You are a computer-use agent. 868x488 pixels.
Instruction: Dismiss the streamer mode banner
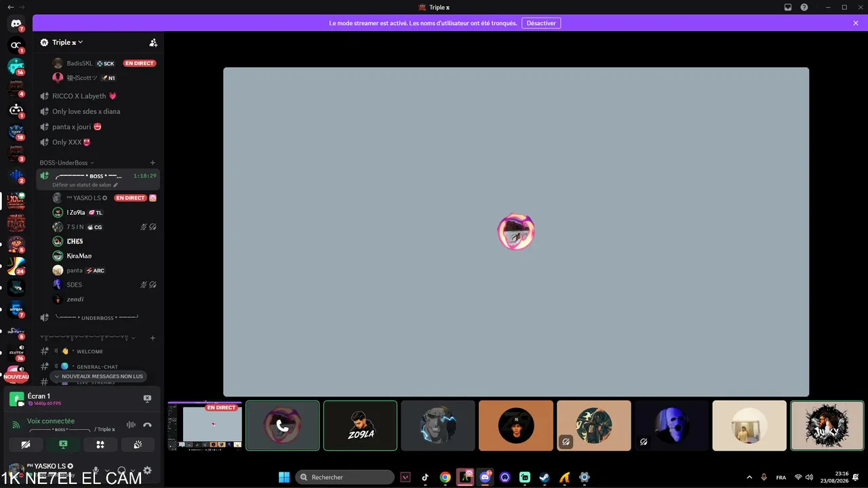856,23
